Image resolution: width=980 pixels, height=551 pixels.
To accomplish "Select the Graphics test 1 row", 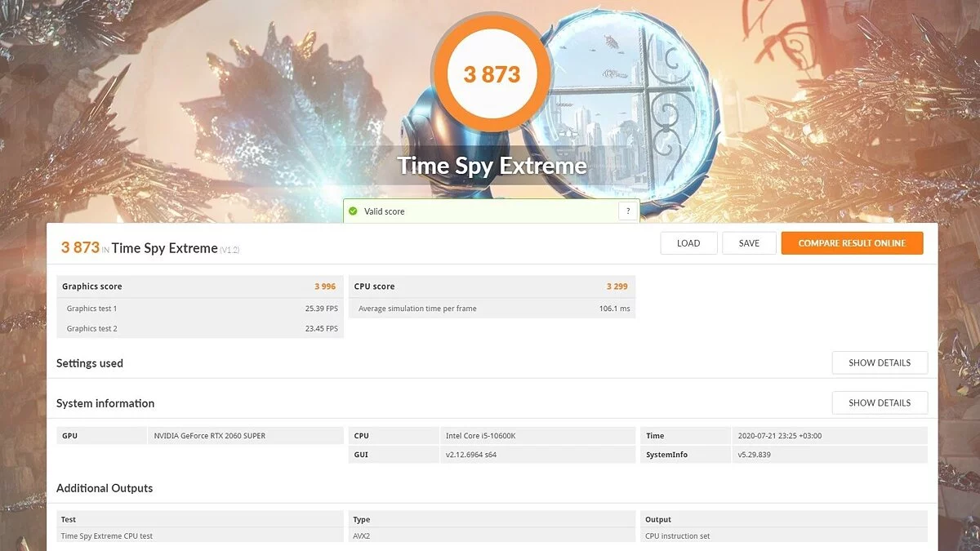I will click(200, 309).
